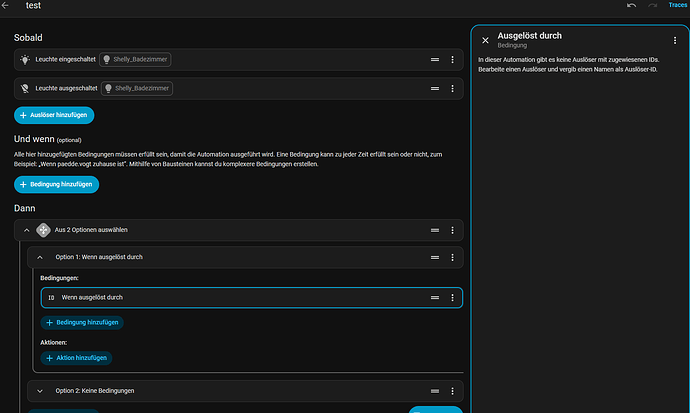Screen dimensions: 690x413
Task: Open the three-dot menu of Wenn ausgelöst durch condition
Action: point(452,298)
